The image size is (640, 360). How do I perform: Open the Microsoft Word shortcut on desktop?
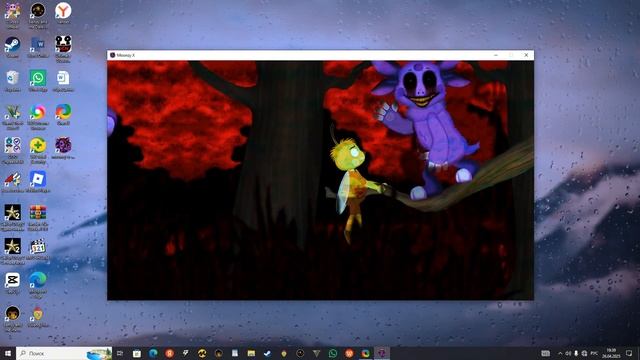coord(38,44)
